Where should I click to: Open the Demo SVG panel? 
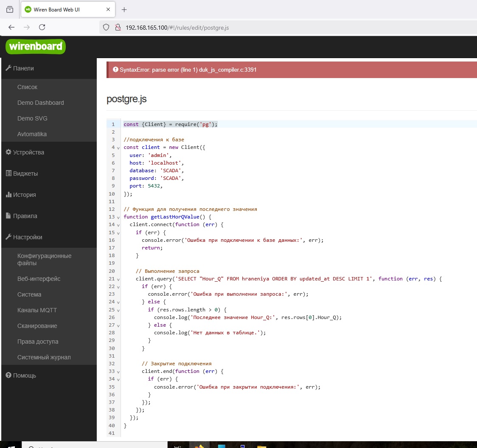pyautogui.click(x=32, y=118)
